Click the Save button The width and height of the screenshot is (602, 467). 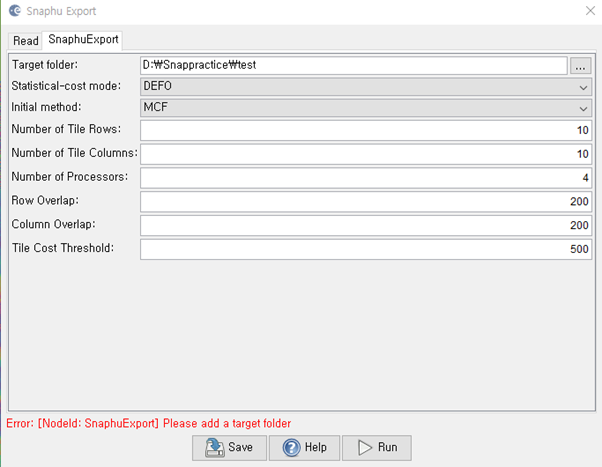coord(229,448)
